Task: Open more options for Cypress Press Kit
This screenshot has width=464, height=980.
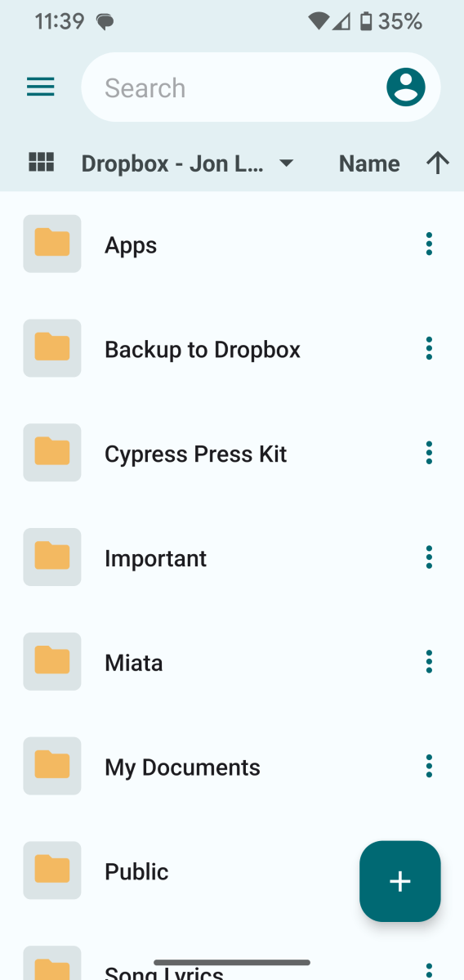Action: (429, 453)
